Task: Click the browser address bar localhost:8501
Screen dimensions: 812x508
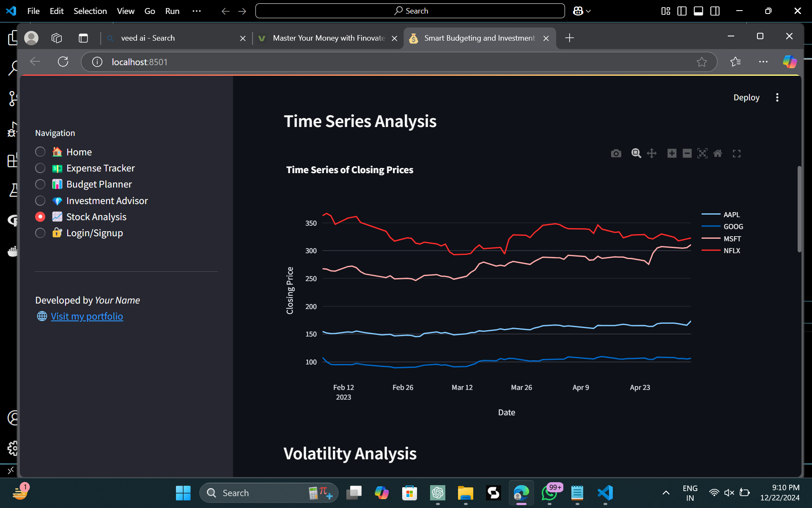Action: [140, 62]
